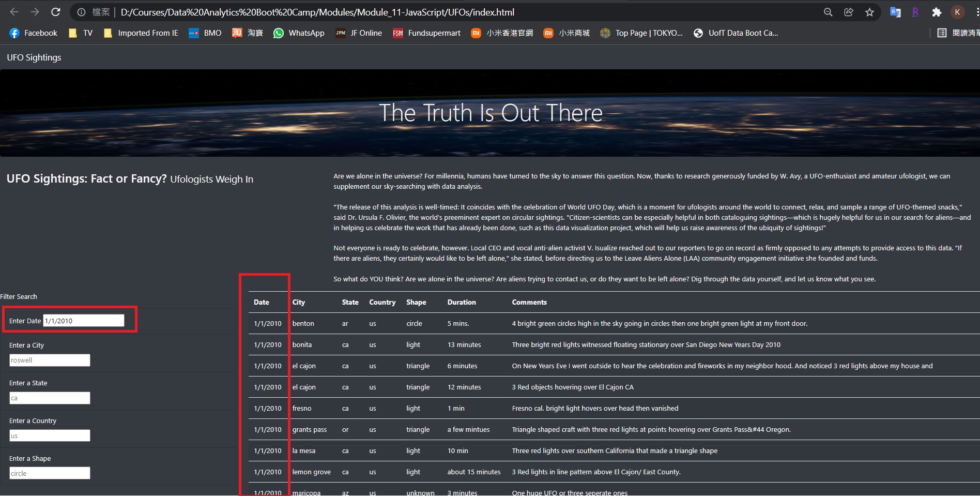
Task: Click the browser forward arrow
Action: [35, 12]
